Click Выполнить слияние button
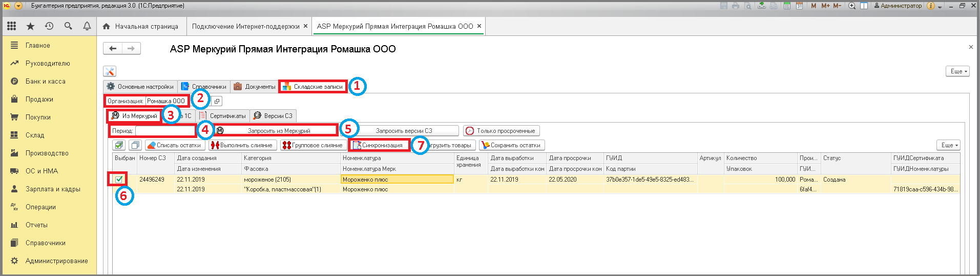This screenshot has height=276, width=980. click(x=242, y=145)
